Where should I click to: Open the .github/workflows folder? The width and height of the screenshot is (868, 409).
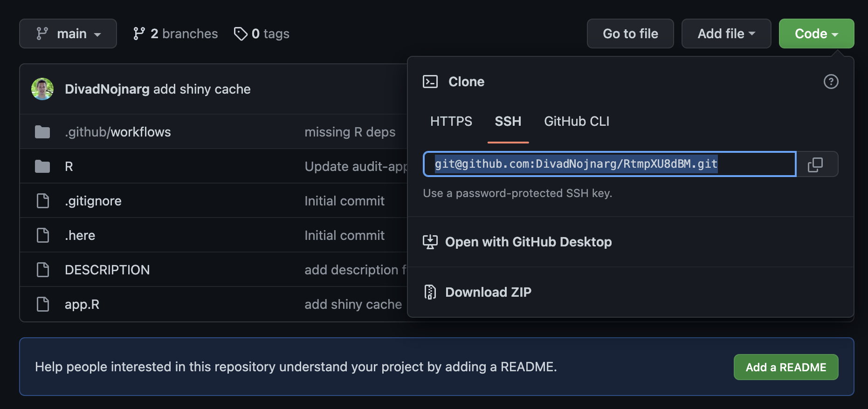coord(118,132)
